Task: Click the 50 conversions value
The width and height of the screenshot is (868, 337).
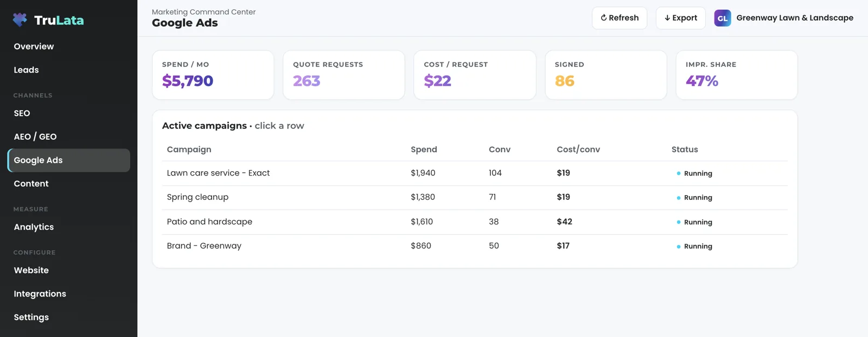Action: pos(494,246)
